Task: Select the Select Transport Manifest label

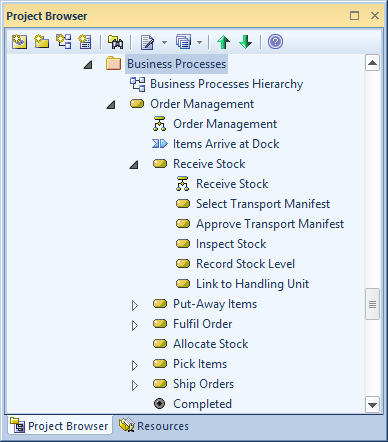Action: pos(263,204)
